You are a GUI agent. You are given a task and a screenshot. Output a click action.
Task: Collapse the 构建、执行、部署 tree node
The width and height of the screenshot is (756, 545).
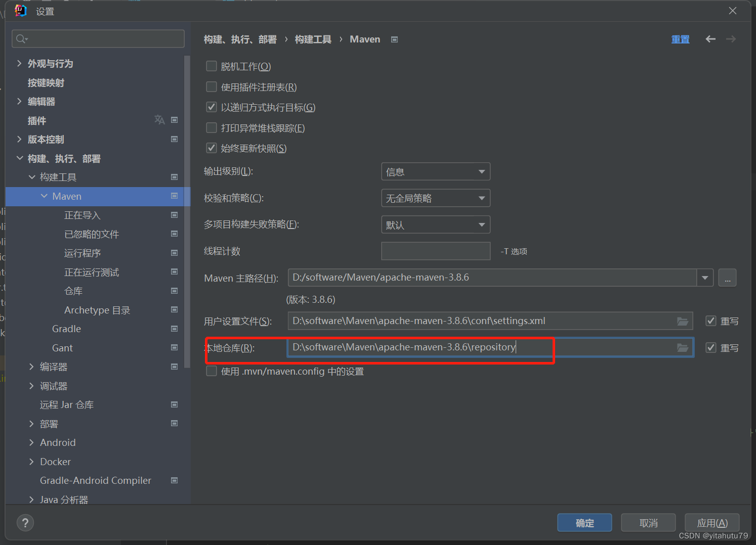pos(19,158)
